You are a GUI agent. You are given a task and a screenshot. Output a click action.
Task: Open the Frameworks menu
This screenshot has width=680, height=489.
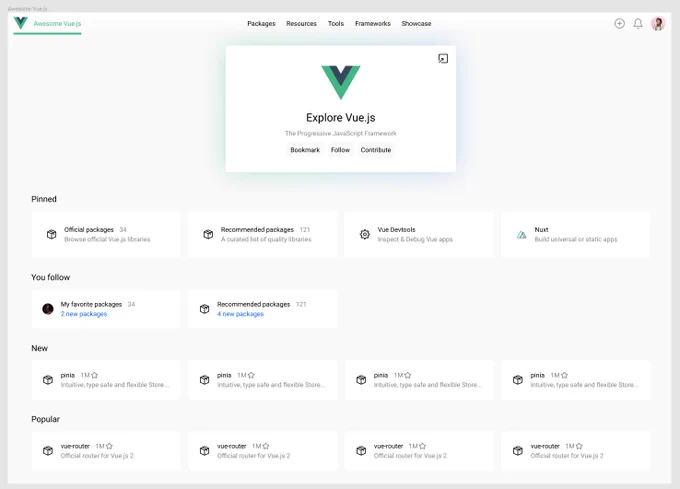pyautogui.click(x=373, y=23)
